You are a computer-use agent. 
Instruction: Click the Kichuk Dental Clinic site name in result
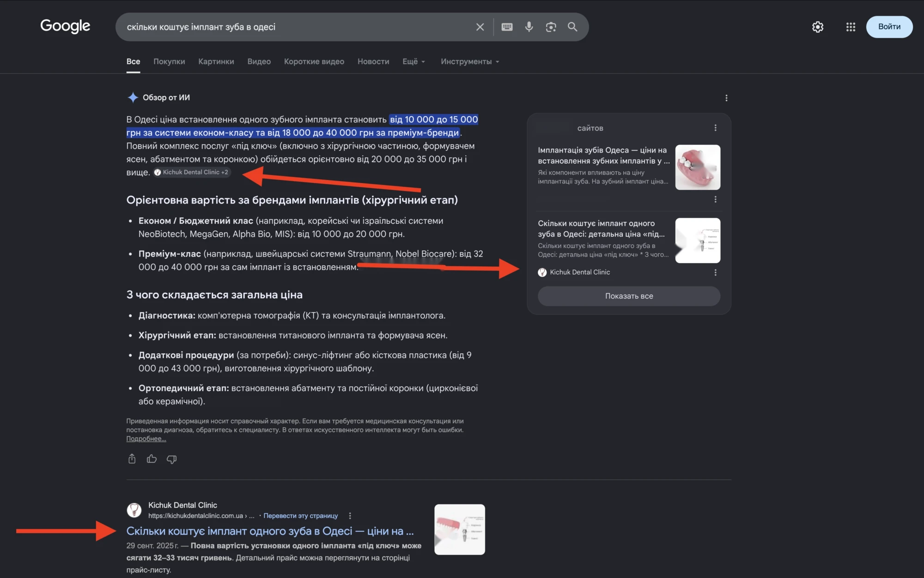[182, 505]
